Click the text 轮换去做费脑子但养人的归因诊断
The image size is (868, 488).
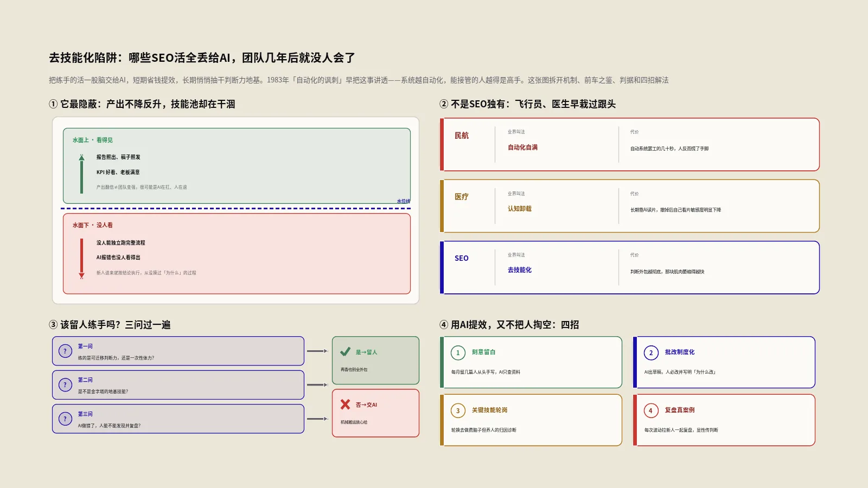[484, 430]
